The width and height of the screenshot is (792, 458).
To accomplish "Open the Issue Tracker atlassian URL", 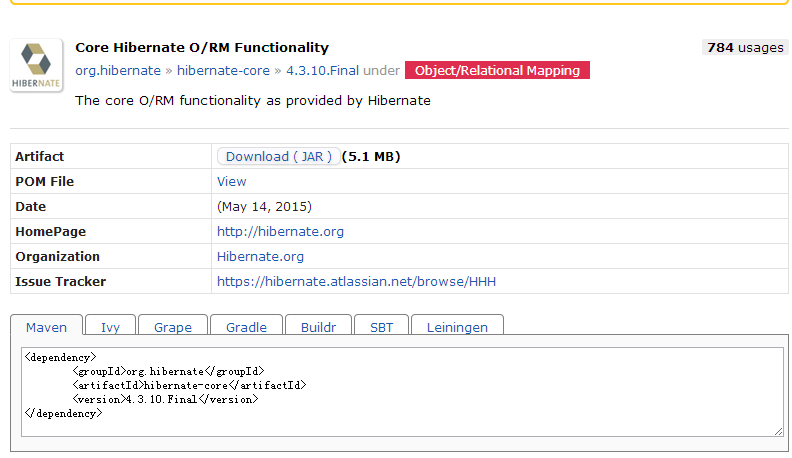I will pos(356,282).
